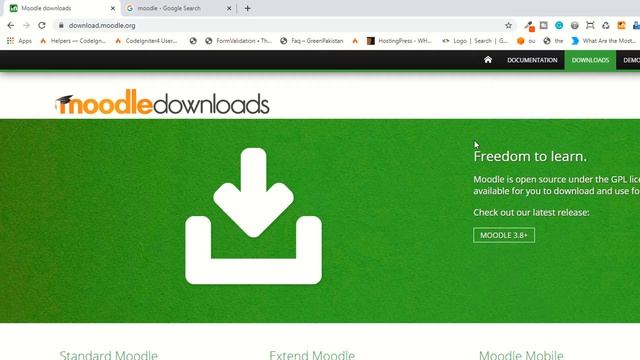Open the Helpers — CodeIgn... bookmark
The width and height of the screenshot is (640, 360).
tap(73, 41)
